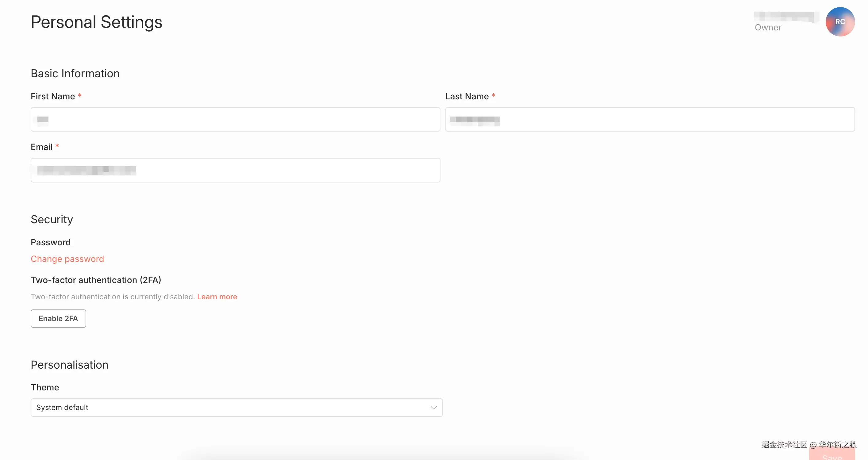Click the Change password link
Viewport: 868px width, 460px height.
tap(67, 259)
